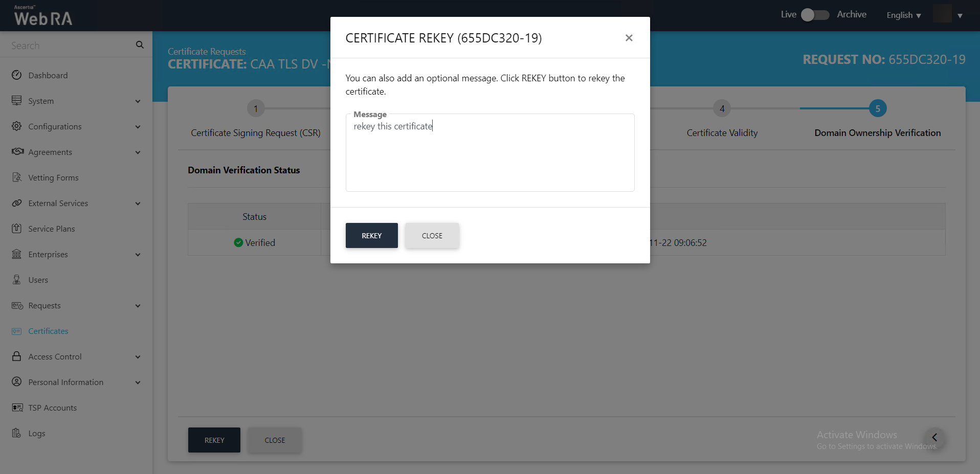Click the round back-arrow button at bottom right

point(934,438)
